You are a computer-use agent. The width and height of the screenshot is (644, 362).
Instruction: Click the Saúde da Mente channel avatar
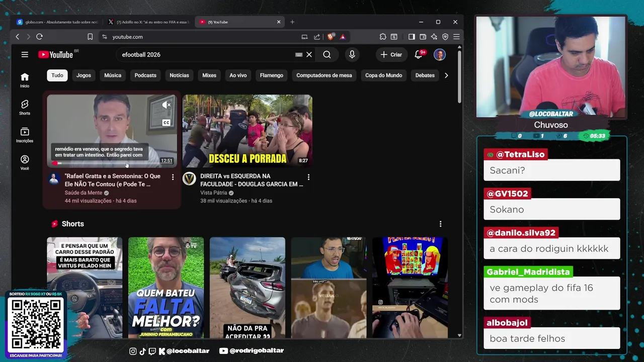pos(54,178)
